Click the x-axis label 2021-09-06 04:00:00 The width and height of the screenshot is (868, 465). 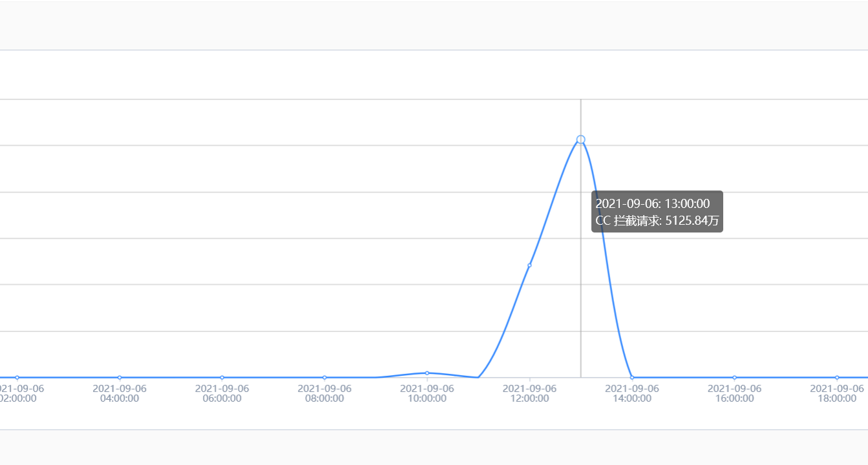120,393
